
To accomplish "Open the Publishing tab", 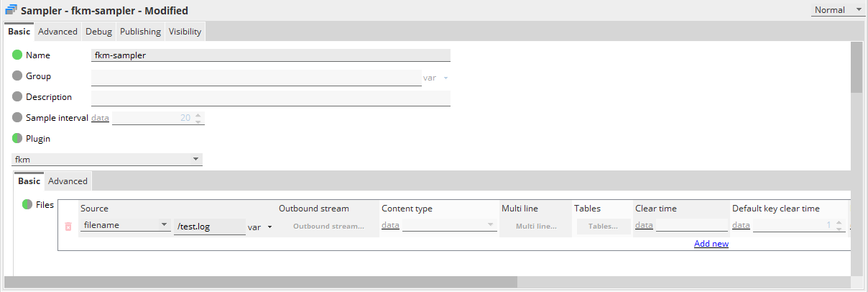I will pyautogui.click(x=140, y=32).
